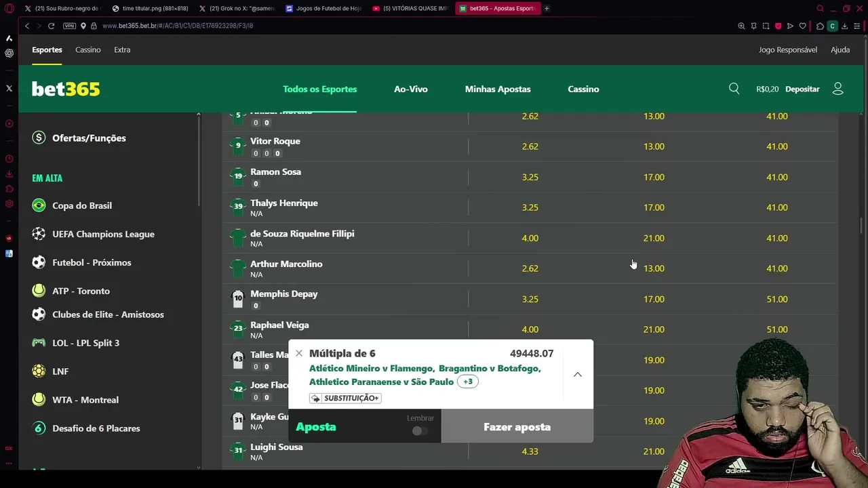The image size is (868, 488).
Task: Open Extensions in the Opera sidebar
Action: [9, 189]
